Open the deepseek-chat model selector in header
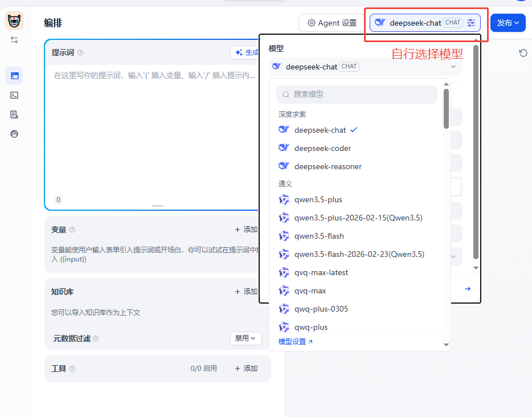Viewport: 532px width, 417px height. point(425,23)
